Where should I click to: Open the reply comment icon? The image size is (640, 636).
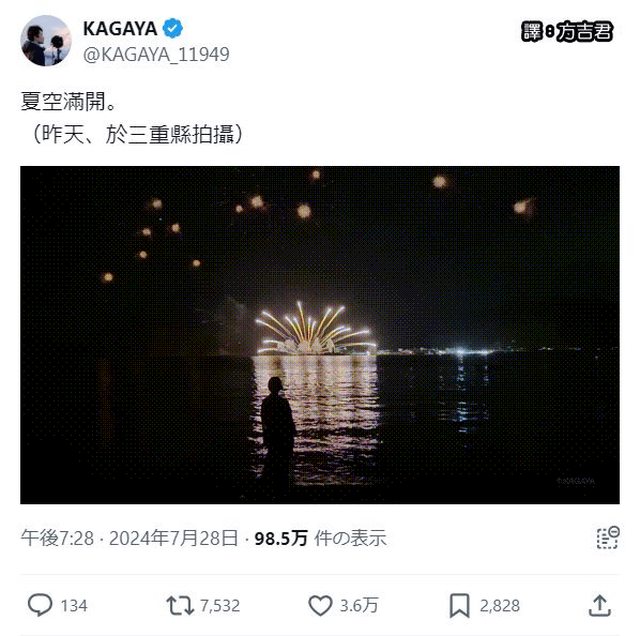(40, 605)
